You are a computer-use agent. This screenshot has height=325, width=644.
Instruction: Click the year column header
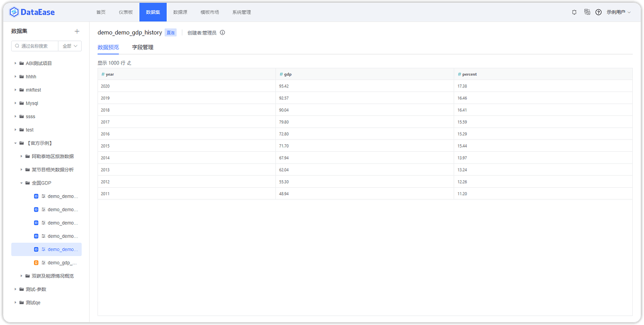click(187, 74)
